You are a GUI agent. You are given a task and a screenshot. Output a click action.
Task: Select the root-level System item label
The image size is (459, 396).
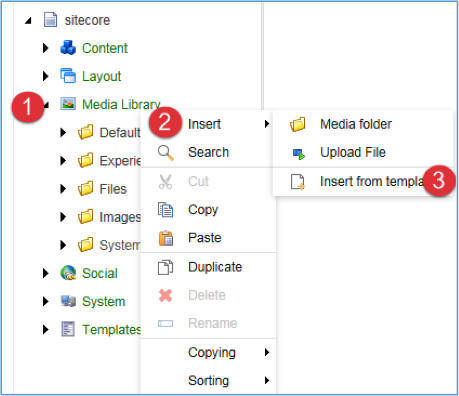[103, 302]
